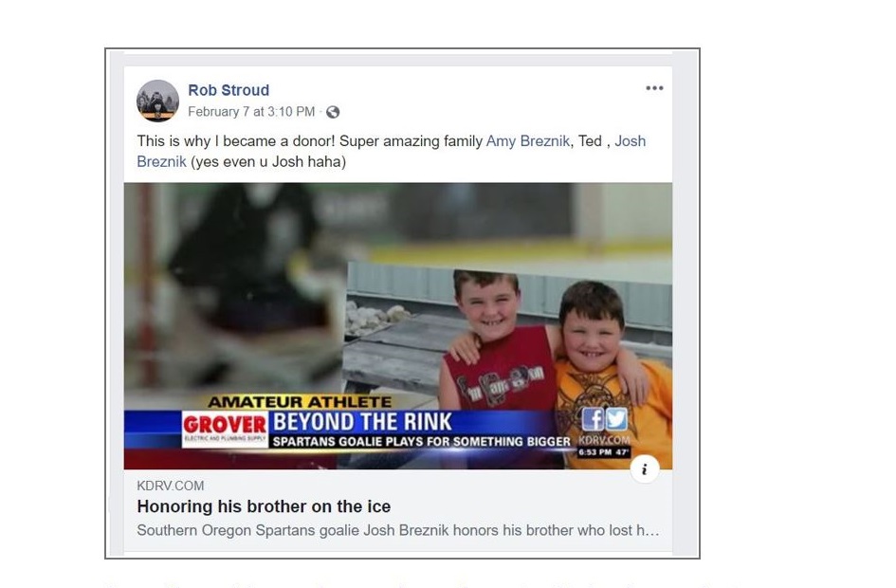Image resolution: width=896 pixels, height=588 pixels.
Task: Click the globe public audience icon
Action: pyautogui.click(x=333, y=112)
